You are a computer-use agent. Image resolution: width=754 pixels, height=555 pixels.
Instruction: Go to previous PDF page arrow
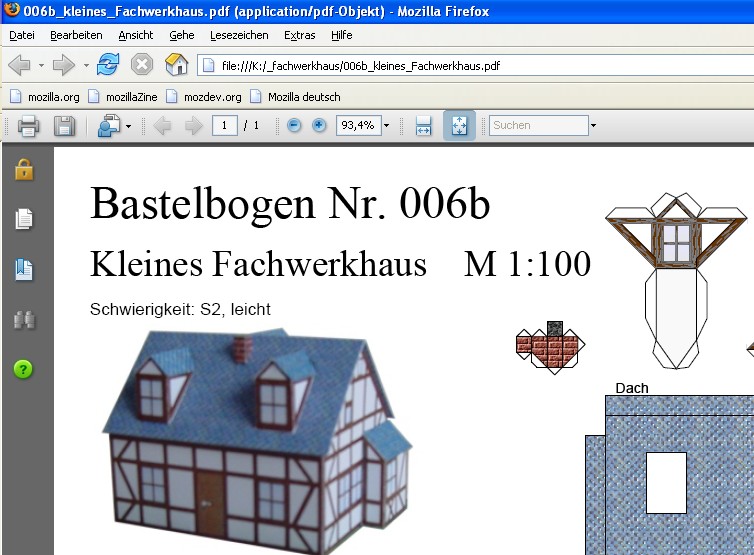click(x=163, y=126)
